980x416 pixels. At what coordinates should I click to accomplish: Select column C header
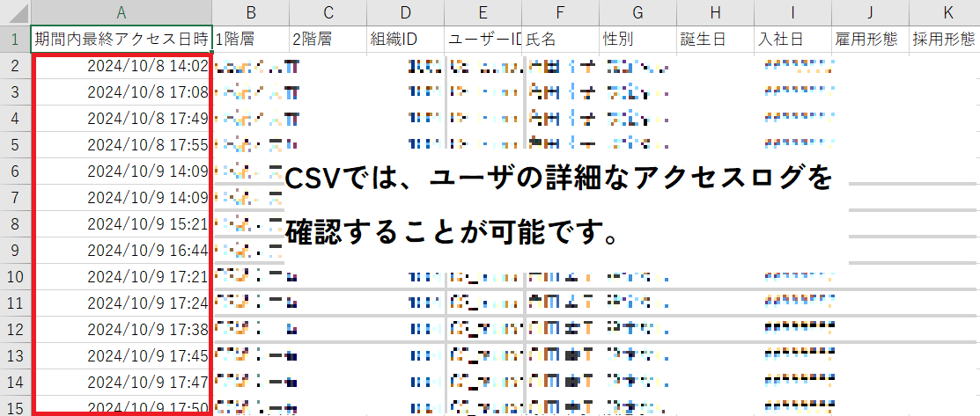(x=328, y=12)
